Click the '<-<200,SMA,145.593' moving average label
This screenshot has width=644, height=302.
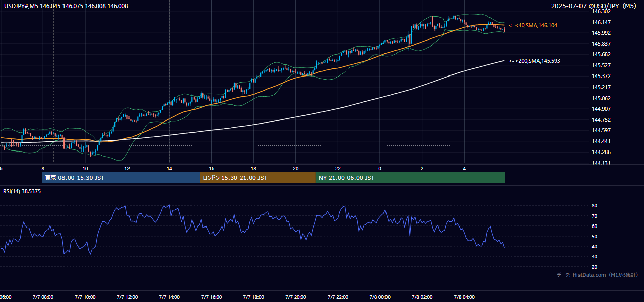(x=535, y=61)
